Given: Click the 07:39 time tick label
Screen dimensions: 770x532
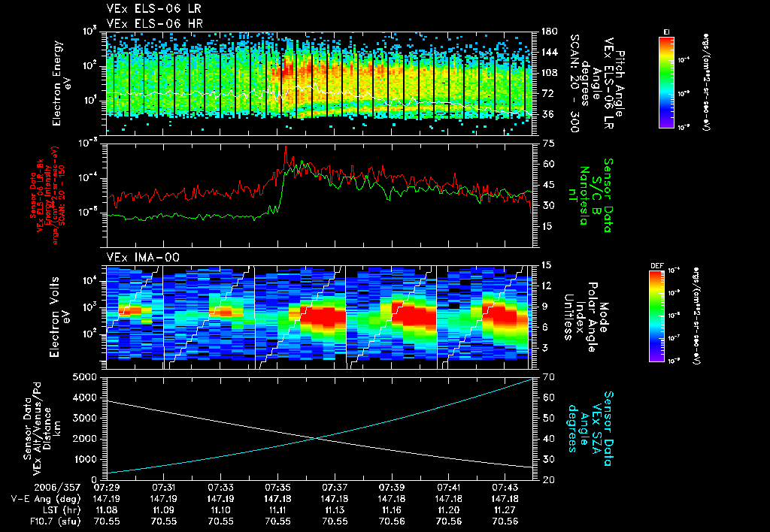Looking at the screenshot, I should 391,488.
